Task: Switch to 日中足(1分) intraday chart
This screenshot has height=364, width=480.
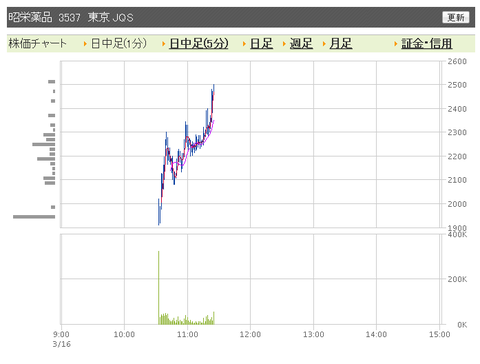Action: click(x=119, y=43)
